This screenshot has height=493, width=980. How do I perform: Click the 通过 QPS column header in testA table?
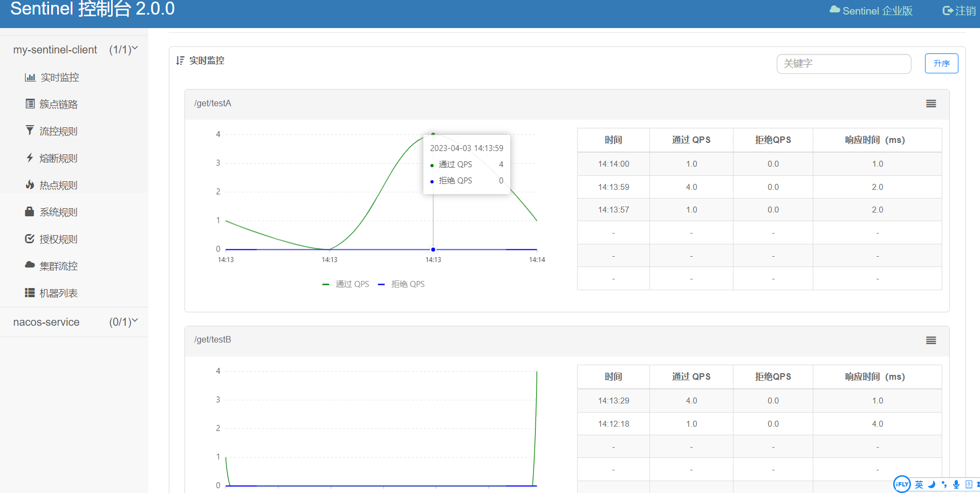691,140
